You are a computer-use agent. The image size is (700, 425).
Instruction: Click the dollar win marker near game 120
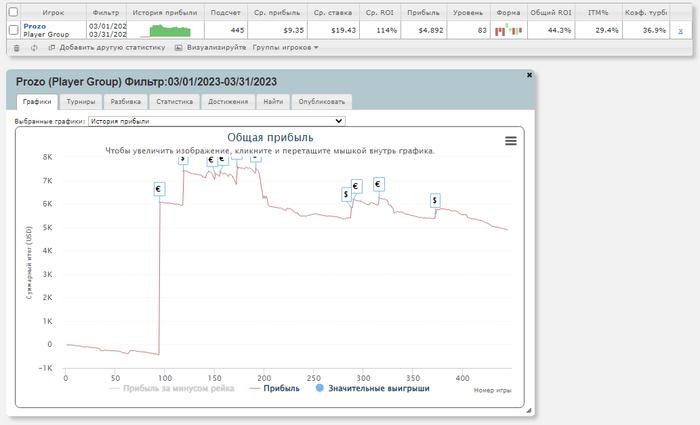(x=183, y=160)
